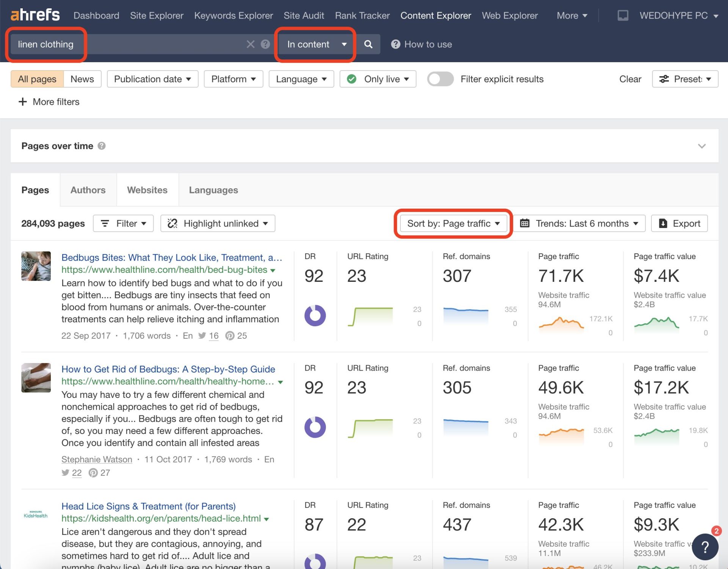Open Head Lice Signs & Treatment link
This screenshot has width=728, height=569.
pyautogui.click(x=149, y=506)
